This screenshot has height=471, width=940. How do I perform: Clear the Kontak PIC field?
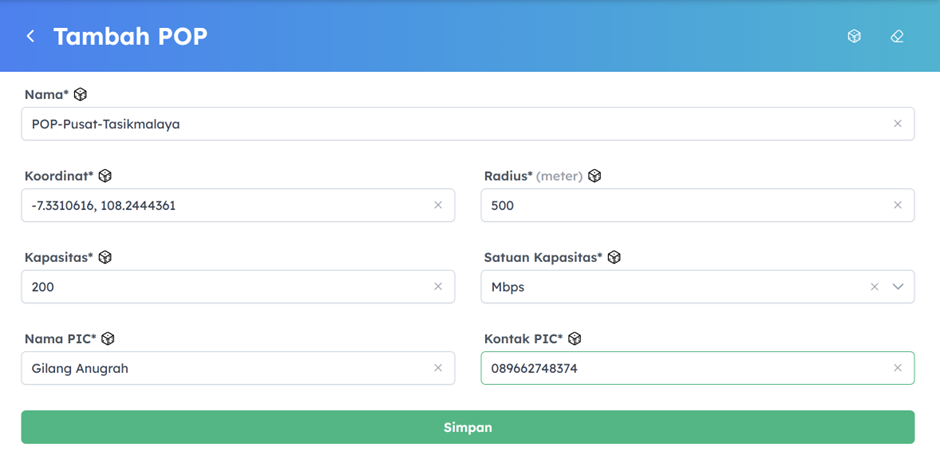897,368
